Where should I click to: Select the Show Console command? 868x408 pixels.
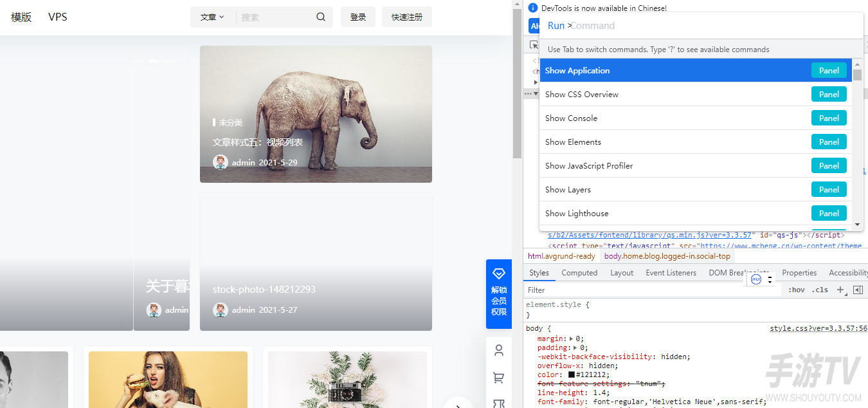[696, 118]
